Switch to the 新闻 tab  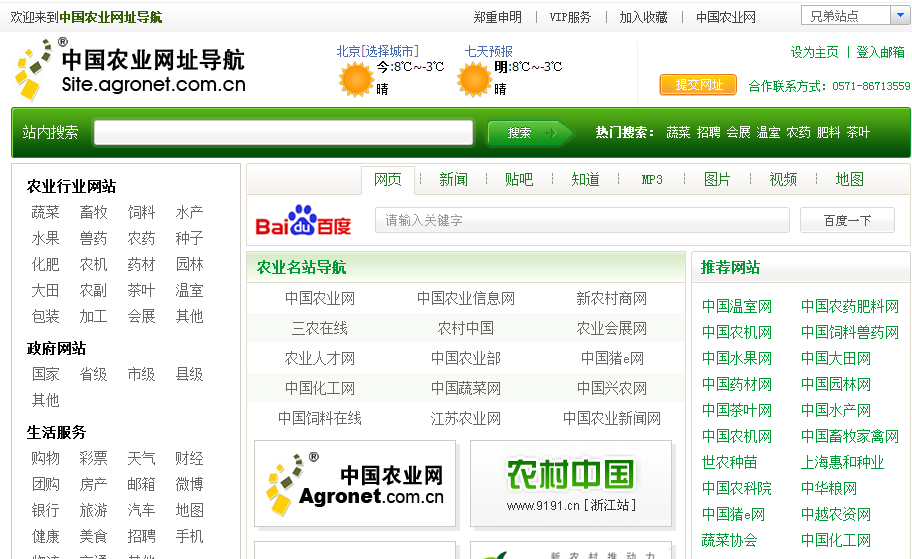(453, 179)
